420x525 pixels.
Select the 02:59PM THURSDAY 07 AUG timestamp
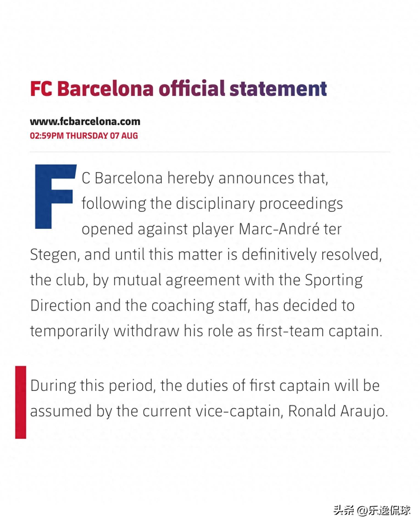click(x=84, y=136)
